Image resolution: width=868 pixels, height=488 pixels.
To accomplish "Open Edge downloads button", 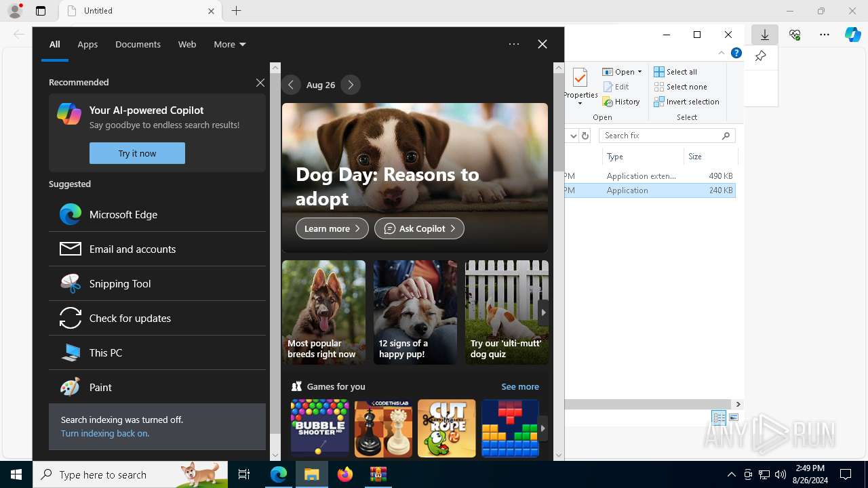I will (765, 35).
